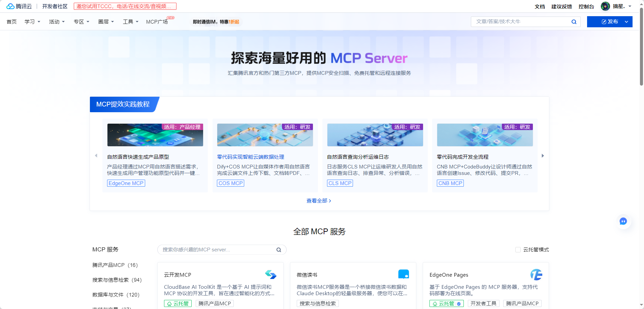The image size is (644, 309).
Task: Click 云托管 tag on 云开发MCP card
Action: (x=178, y=304)
